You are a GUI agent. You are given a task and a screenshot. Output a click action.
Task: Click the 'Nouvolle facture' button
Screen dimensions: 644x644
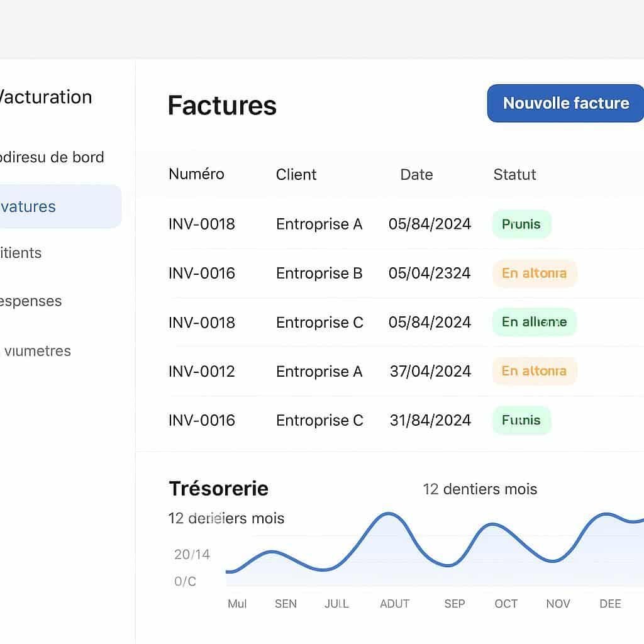pyautogui.click(x=564, y=103)
